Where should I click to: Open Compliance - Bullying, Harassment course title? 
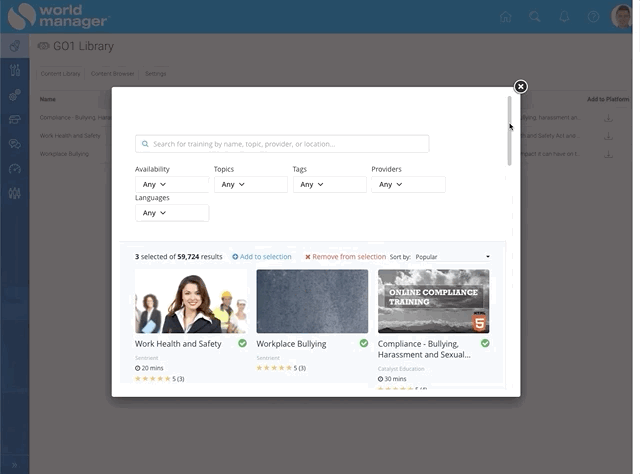click(424, 349)
